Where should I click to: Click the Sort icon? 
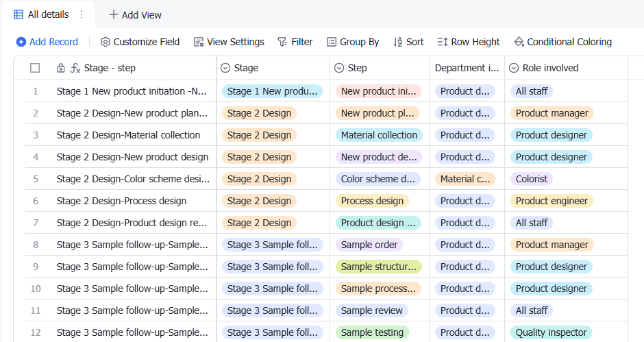pyautogui.click(x=398, y=42)
